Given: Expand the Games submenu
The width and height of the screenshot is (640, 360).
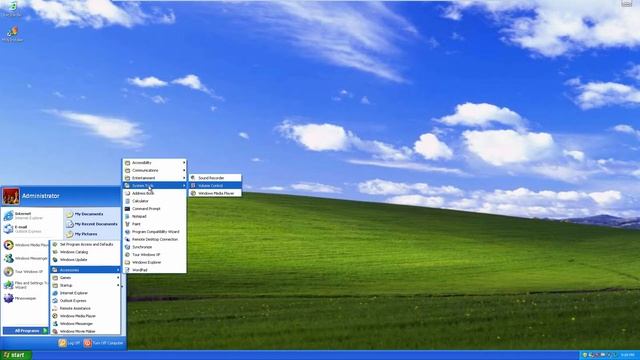Looking at the screenshot, I should [x=86, y=278].
